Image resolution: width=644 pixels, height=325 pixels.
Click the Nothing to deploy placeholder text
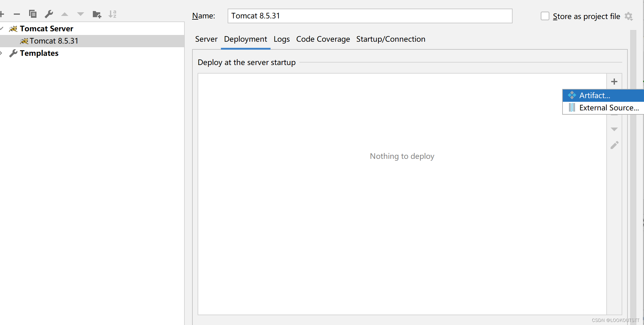click(x=402, y=156)
